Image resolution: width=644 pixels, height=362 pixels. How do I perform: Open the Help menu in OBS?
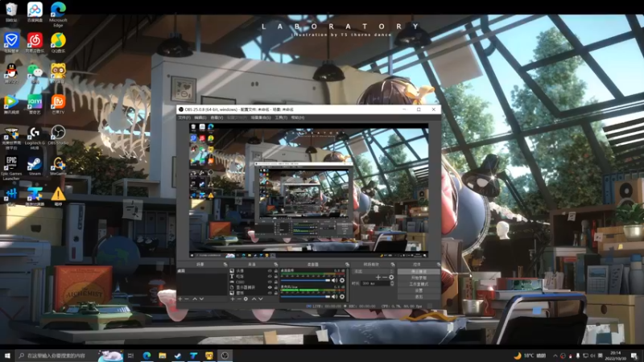[297, 117]
